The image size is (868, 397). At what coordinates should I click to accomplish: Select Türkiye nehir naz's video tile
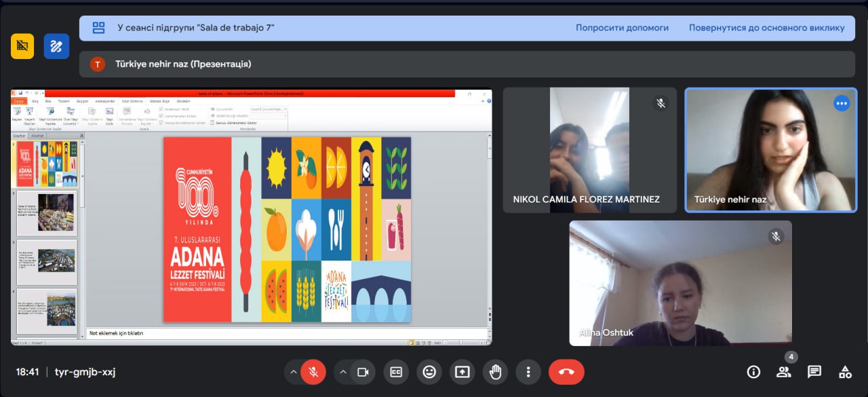tap(770, 150)
